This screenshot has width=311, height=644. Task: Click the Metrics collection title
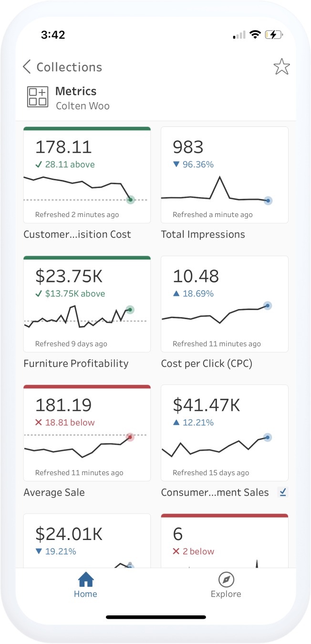click(x=76, y=91)
